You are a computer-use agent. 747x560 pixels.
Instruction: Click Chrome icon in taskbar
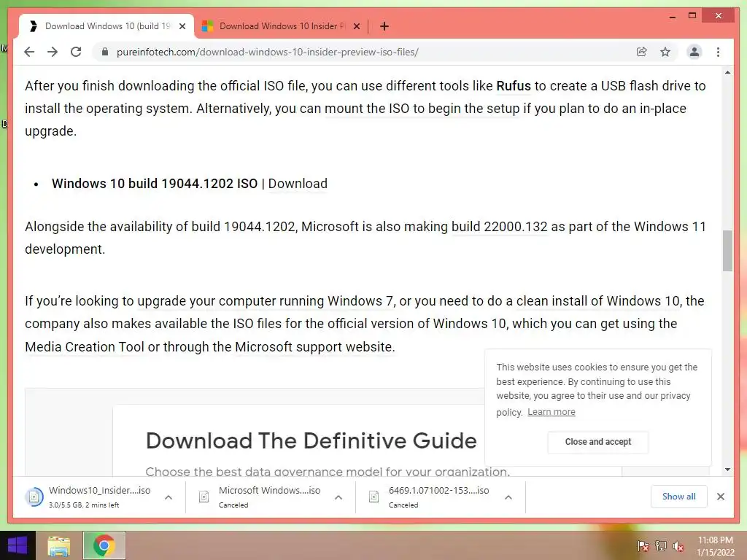coord(104,545)
